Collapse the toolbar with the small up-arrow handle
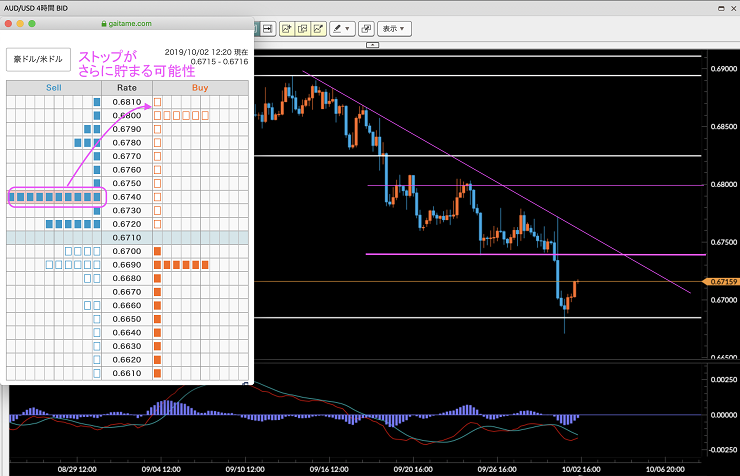The height and width of the screenshot is (476, 740). pyautogui.click(x=372, y=45)
